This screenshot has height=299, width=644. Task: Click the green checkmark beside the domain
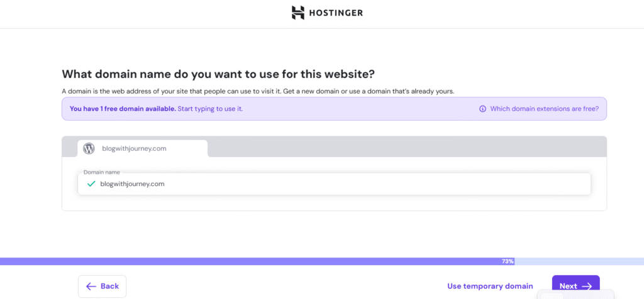point(91,184)
